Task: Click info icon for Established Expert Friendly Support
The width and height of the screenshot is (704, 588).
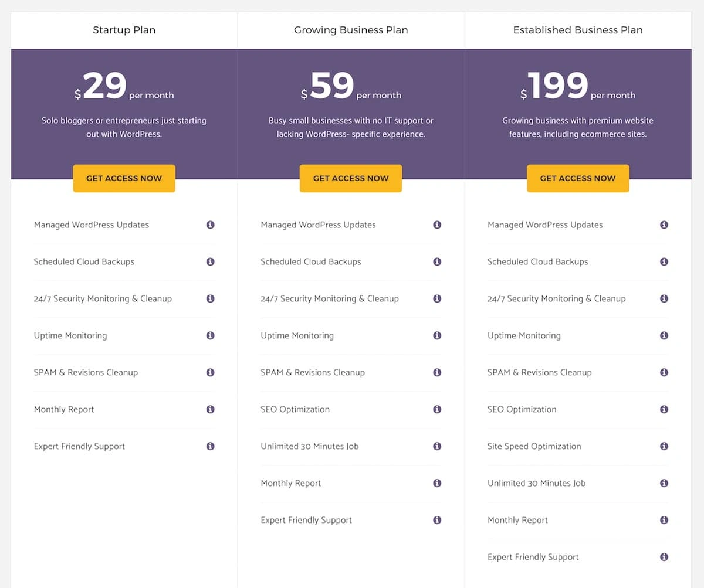Action: pyautogui.click(x=664, y=557)
